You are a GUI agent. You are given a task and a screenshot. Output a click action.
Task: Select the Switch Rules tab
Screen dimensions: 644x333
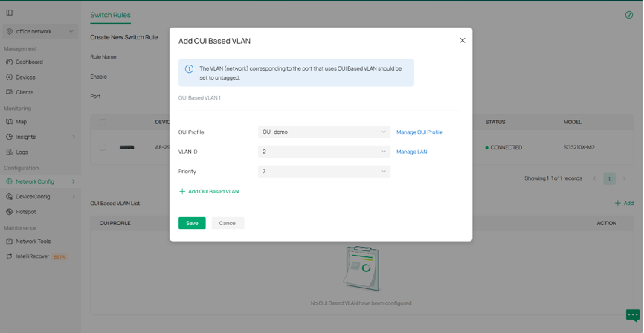pyautogui.click(x=111, y=15)
